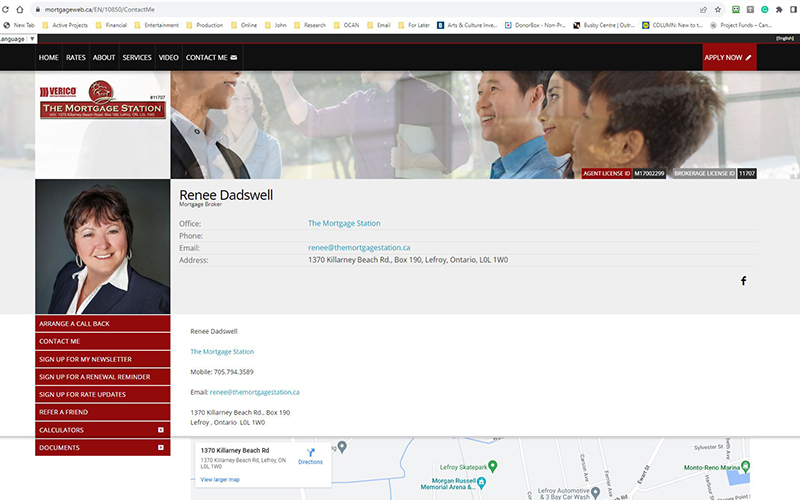The width and height of the screenshot is (800, 500).
Task: Click Renee Dadswell's portrait photo
Action: click(x=103, y=246)
